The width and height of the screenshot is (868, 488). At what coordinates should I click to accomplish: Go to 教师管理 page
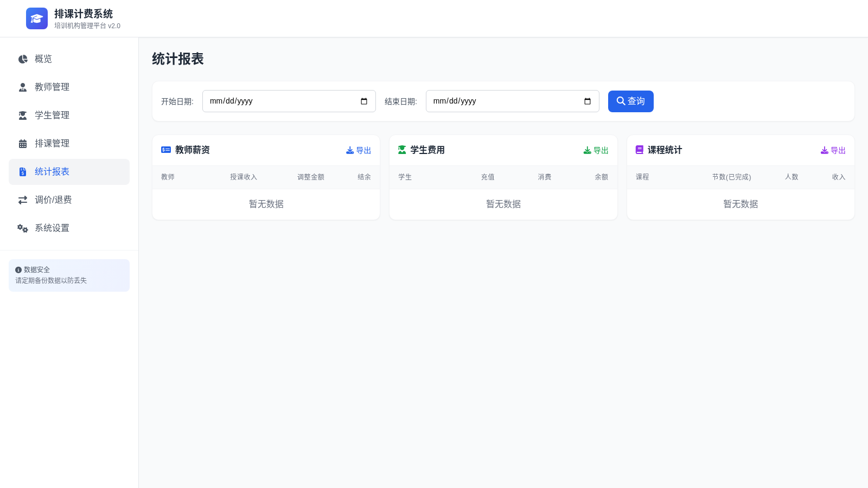pos(69,87)
